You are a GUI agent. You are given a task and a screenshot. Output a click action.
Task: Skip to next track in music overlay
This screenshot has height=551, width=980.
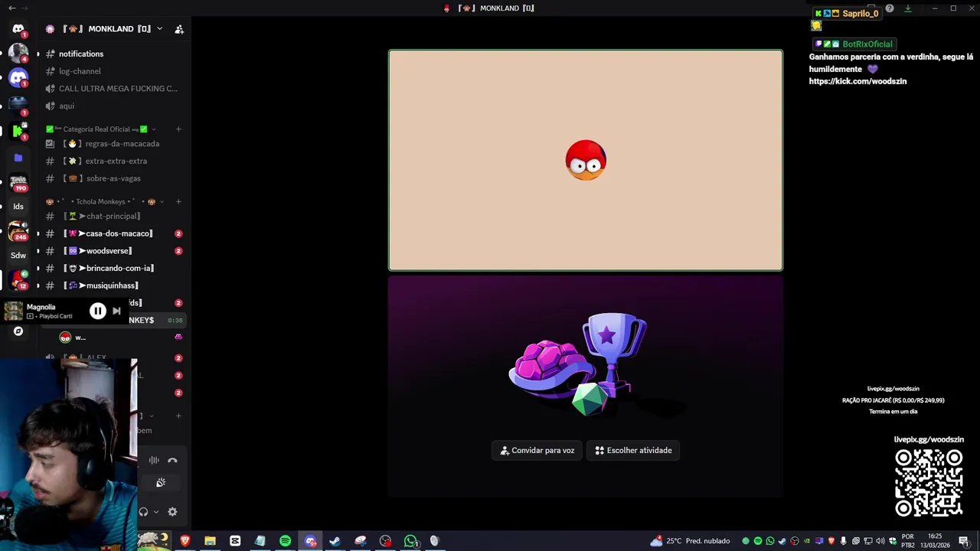tap(116, 311)
